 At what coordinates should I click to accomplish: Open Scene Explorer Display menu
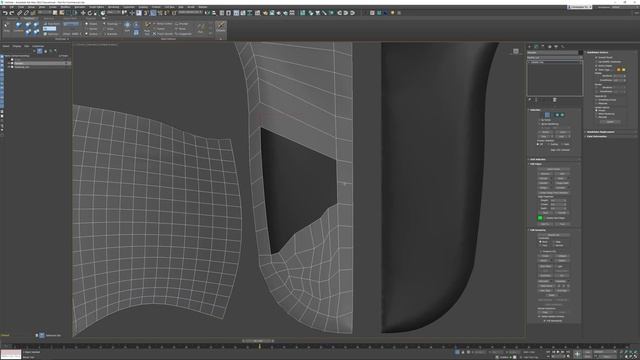16,46
